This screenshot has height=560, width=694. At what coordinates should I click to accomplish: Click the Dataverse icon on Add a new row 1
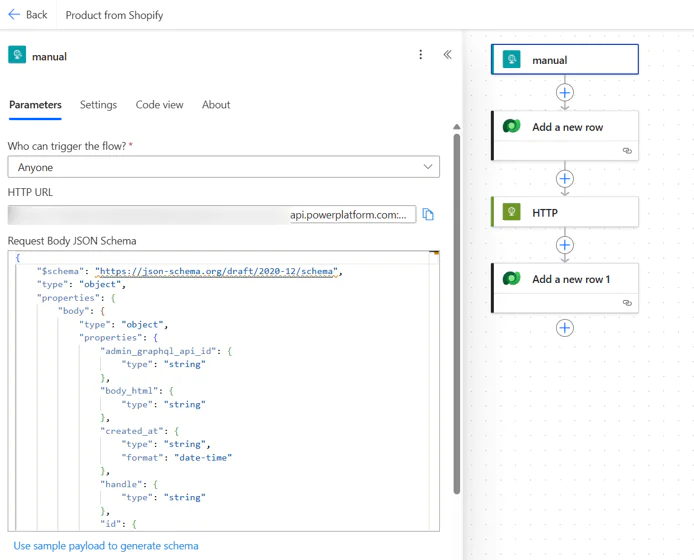pyautogui.click(x=511, y=278)
